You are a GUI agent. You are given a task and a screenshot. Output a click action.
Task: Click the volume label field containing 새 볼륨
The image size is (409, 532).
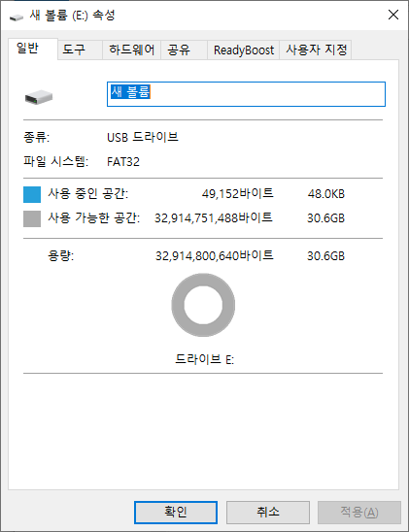(246, 94)
